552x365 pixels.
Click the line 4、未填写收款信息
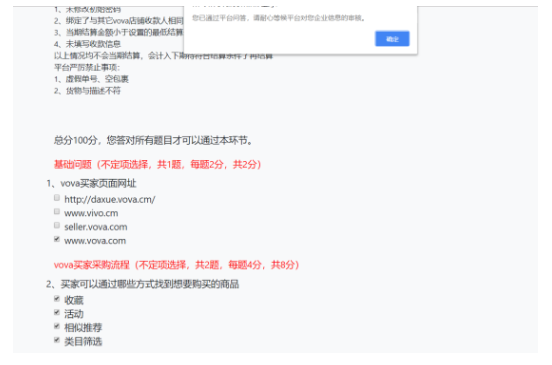87,44
